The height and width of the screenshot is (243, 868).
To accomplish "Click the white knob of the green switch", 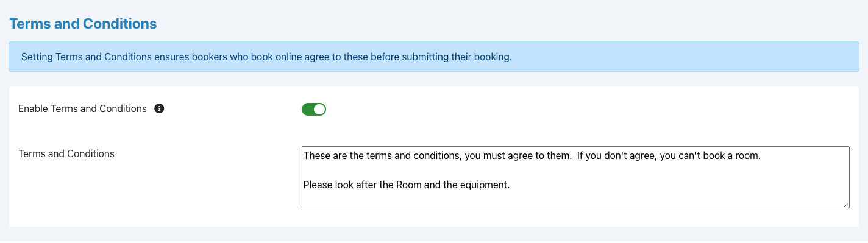I will (320, 110).
